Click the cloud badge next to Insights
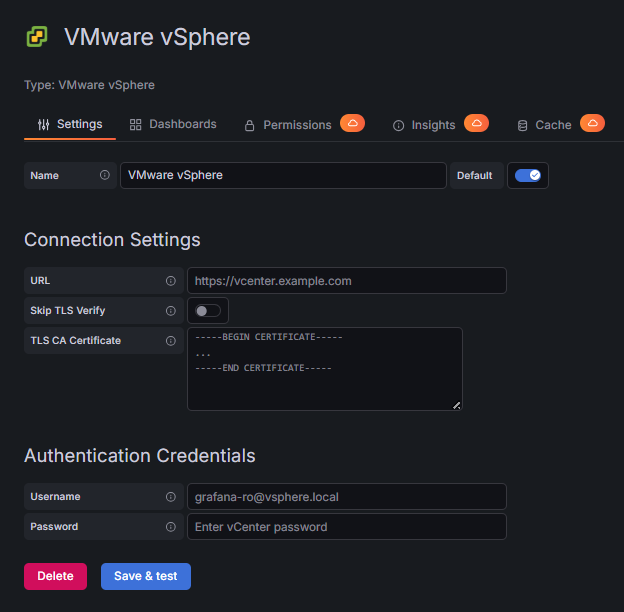 coord(476,123)
